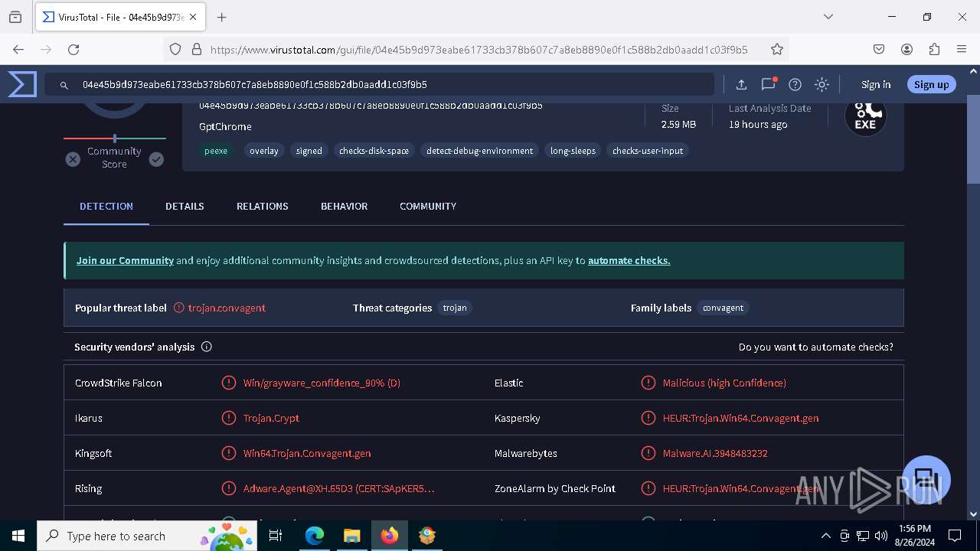Open the notifications chat icon
The image size is (980, 551).
coord(768,84)
